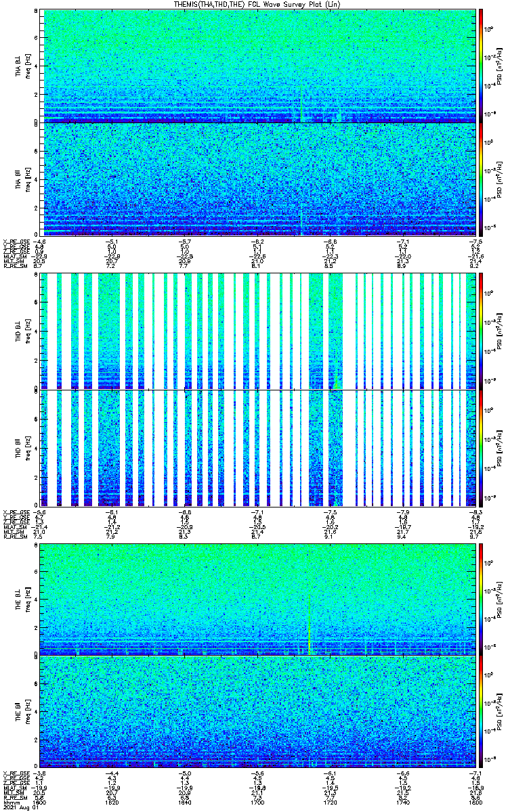Click the vertical wave burst in THA B⊥ spectrogram
This screenshot has width=508, height=812.
pos(300,104)
